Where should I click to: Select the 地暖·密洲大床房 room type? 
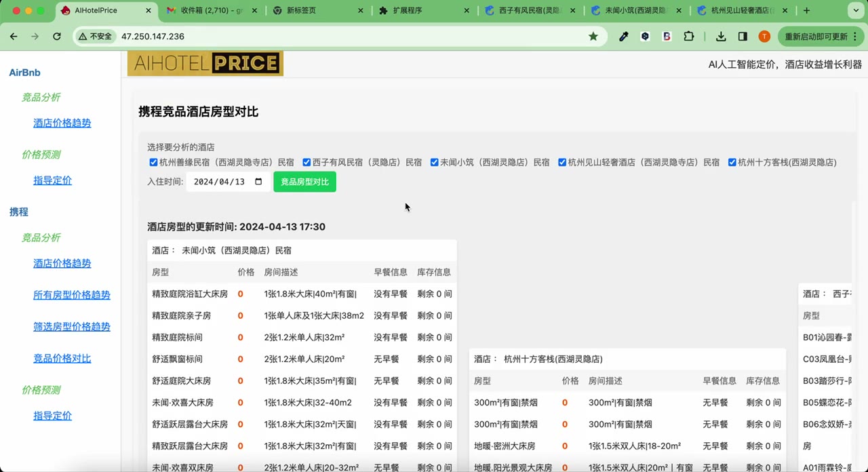tap(505, 446)
